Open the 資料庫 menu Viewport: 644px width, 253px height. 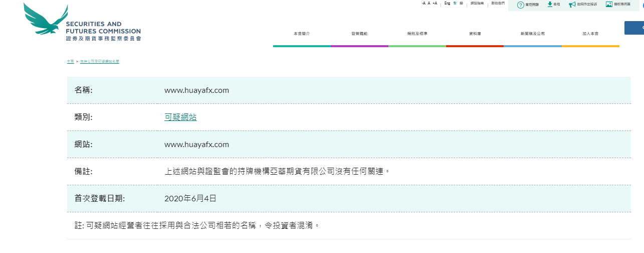(x=475, y=34)
